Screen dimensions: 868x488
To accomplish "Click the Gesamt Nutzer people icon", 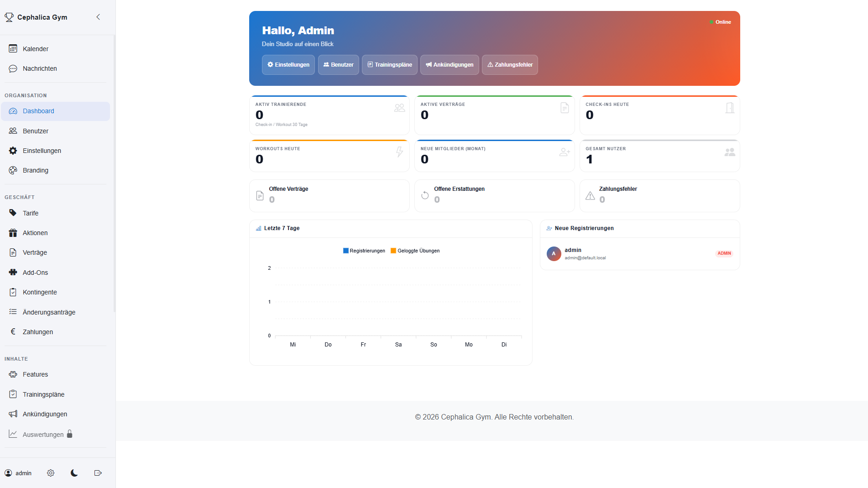I will click(730, 152).
